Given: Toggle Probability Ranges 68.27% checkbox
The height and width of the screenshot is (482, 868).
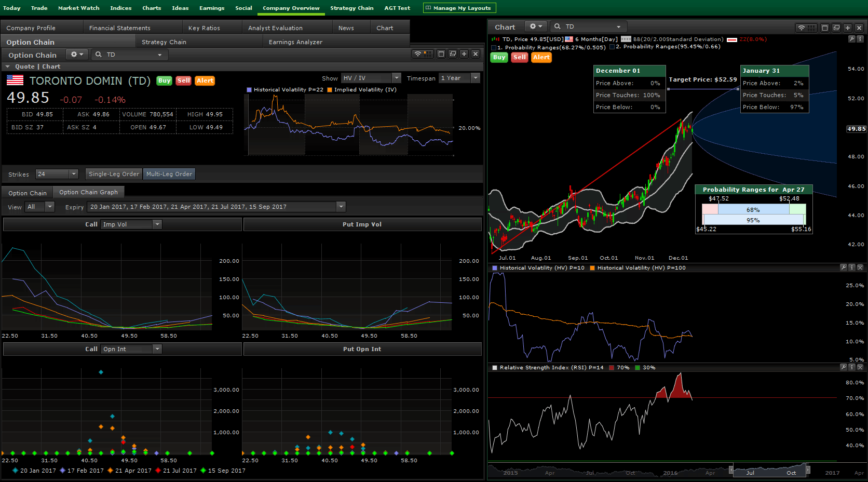Looking at the screenshot, I should [x=494, y=48].
